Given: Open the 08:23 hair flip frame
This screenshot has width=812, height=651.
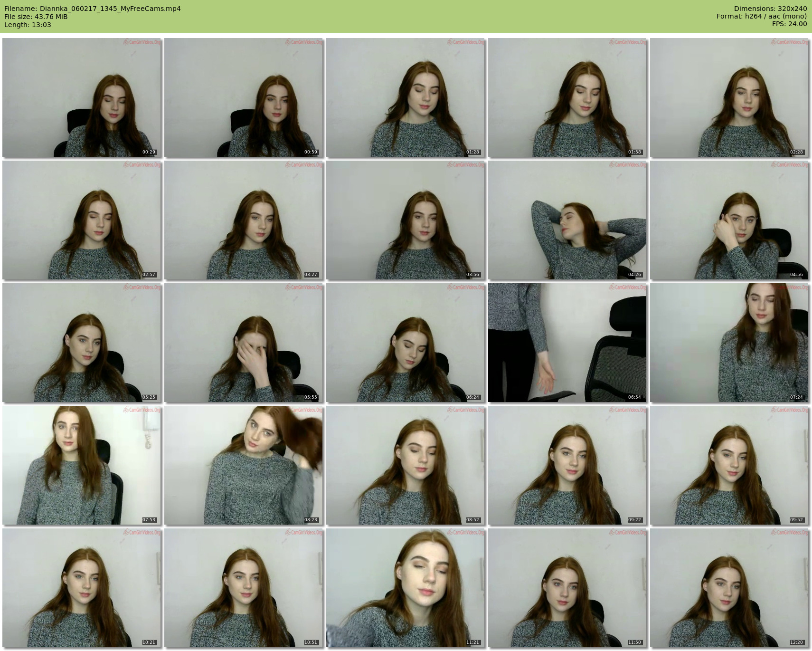Looking at the screenshot, I should tap(244, 465).
